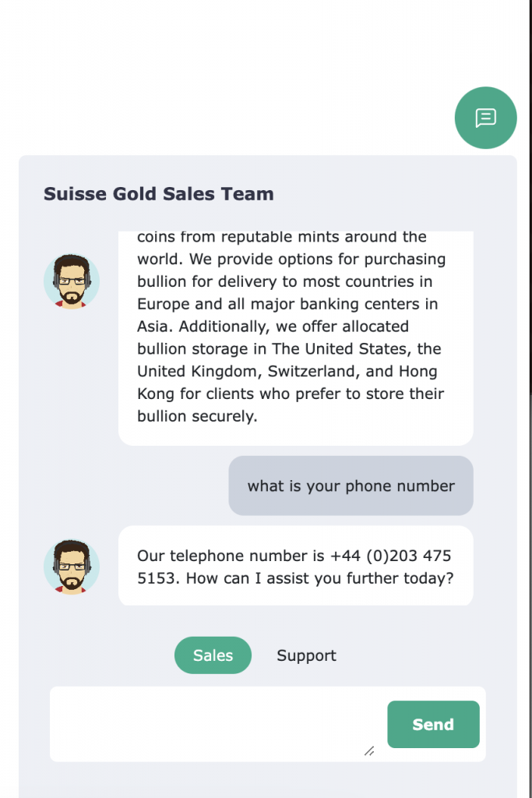Click "Asia. Additionally, we offer allocated" line
This screenshot has width=532, height=798.
273,327
